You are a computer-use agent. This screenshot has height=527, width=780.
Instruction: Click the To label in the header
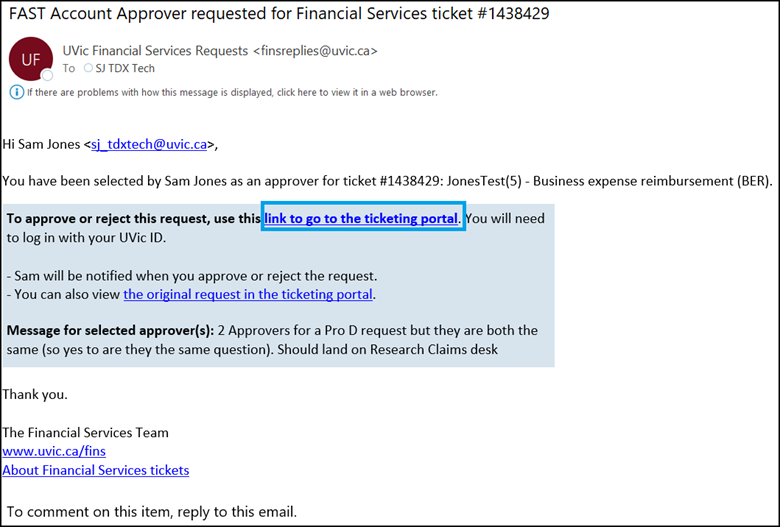coord(69,68)
